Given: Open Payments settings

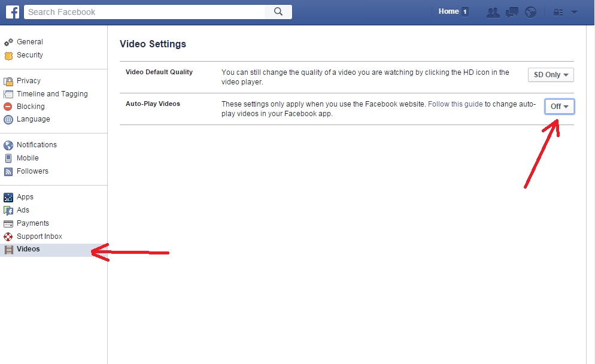Looking at the screenshot, I should (x=33, y=223).
